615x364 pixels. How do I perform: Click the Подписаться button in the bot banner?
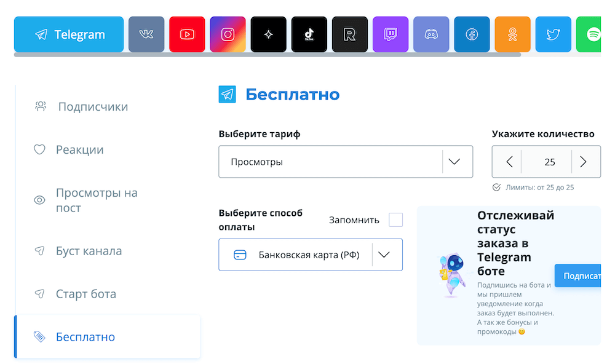click(577, 275)
